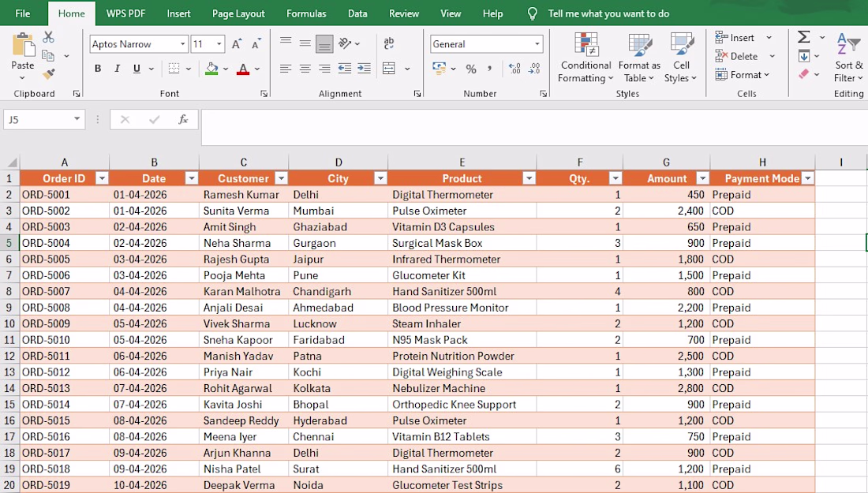Click the Wrap Text icon
This screenshot has height=493, width=868.
(389, 43)
